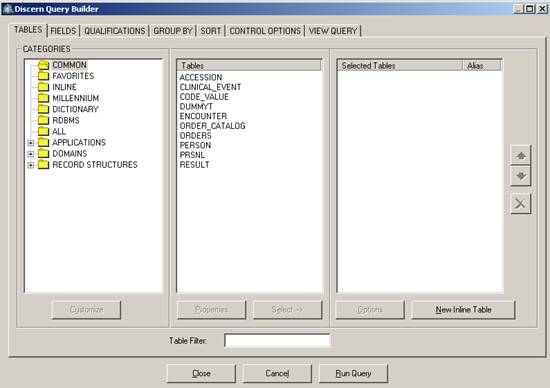The height and width of the screenshot is (388, 550).
Task: Click the Cancel button
Action: pyautogui.click(x=277, y=374)
